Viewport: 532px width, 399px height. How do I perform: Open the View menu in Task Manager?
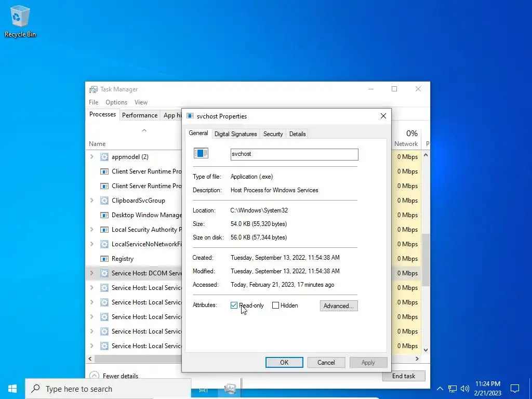click(x=141, y=102)
